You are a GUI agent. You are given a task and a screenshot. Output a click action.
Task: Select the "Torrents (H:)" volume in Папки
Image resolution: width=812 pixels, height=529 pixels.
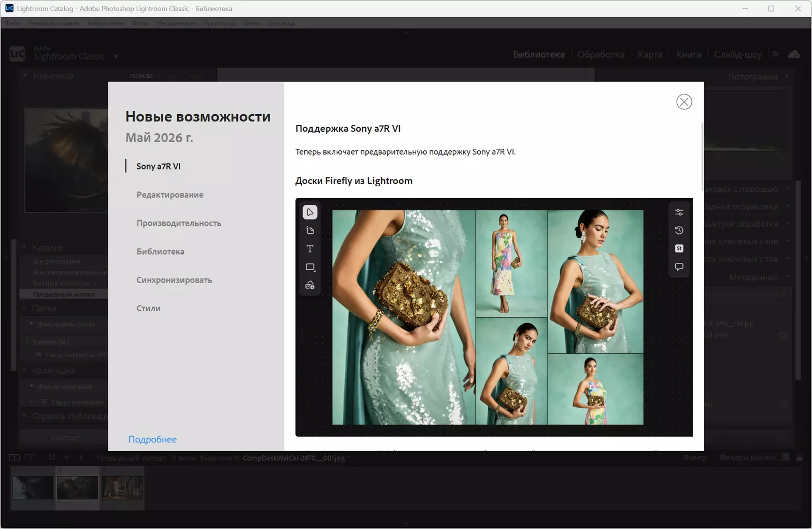[x=51, y=342]
